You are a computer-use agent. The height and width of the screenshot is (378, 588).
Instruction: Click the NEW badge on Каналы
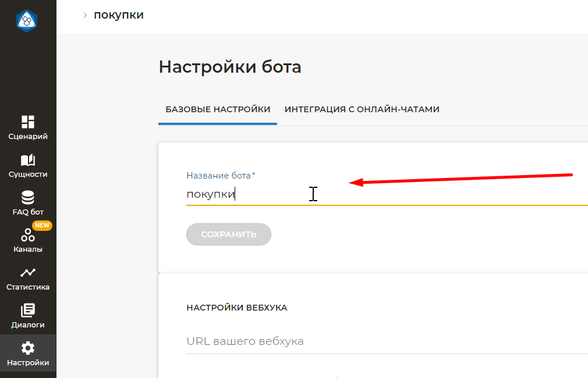pyautogui.click(x=42, y=225)
